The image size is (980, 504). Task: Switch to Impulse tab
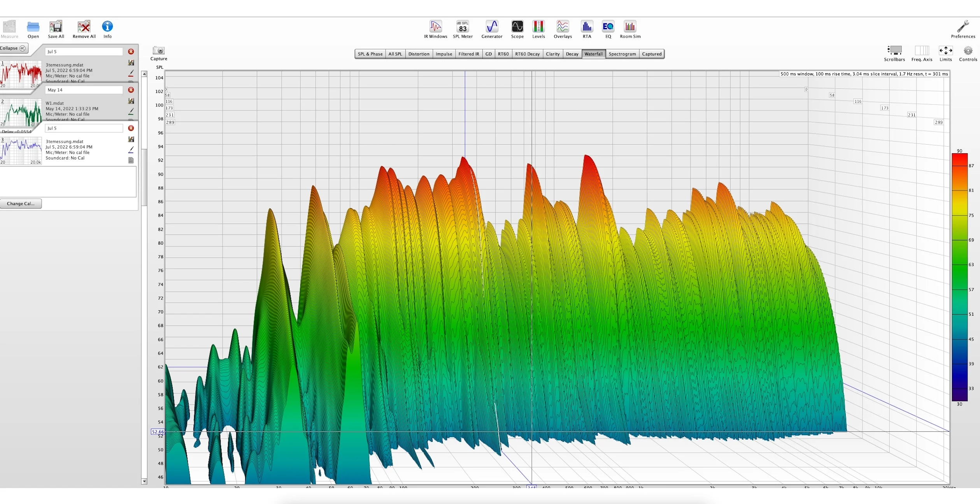click(444, 54)
